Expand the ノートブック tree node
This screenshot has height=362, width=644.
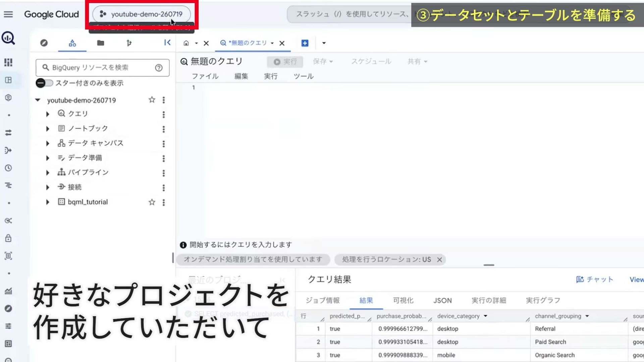[x=48, y=129]
